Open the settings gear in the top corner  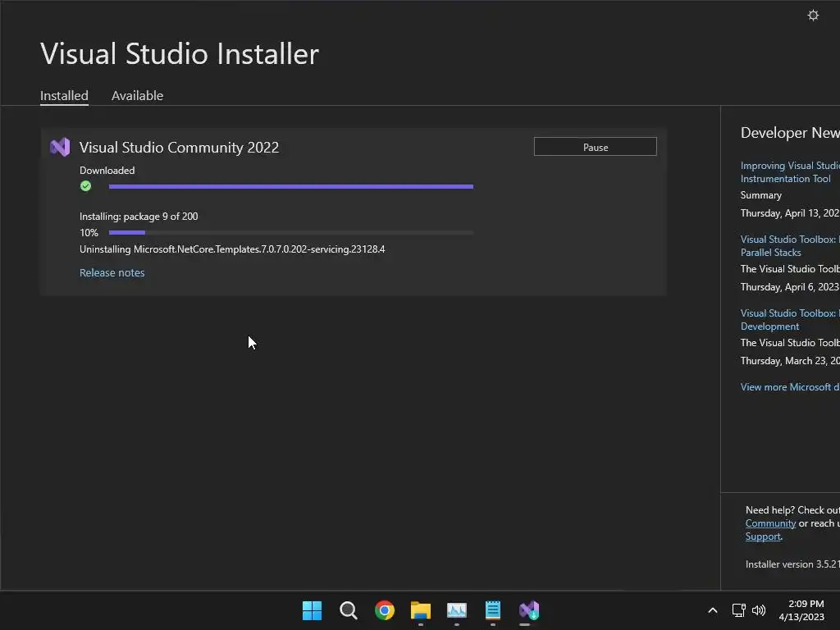tap(813, 16)
